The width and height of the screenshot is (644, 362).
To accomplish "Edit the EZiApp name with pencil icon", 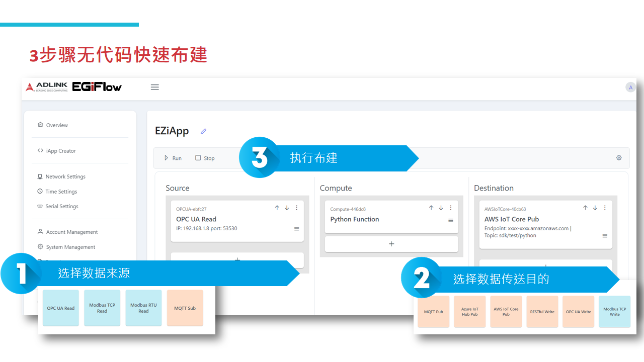I will [203, 131].
